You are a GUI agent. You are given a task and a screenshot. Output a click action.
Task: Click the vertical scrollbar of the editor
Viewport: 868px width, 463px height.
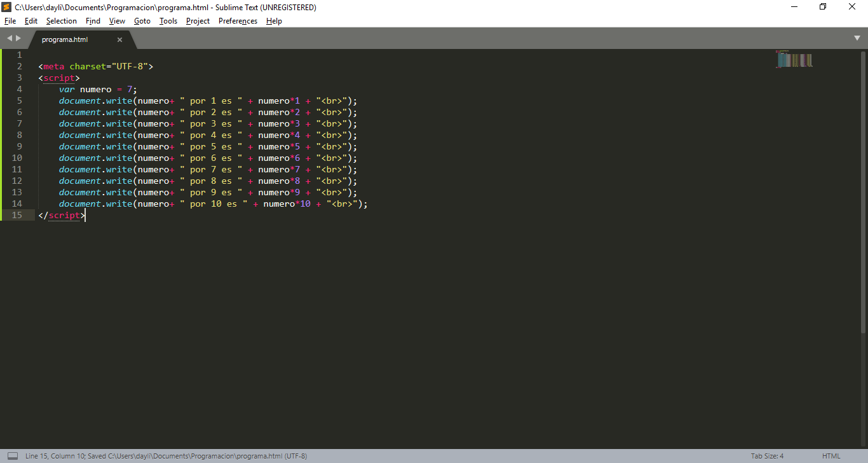coord(864,191)
